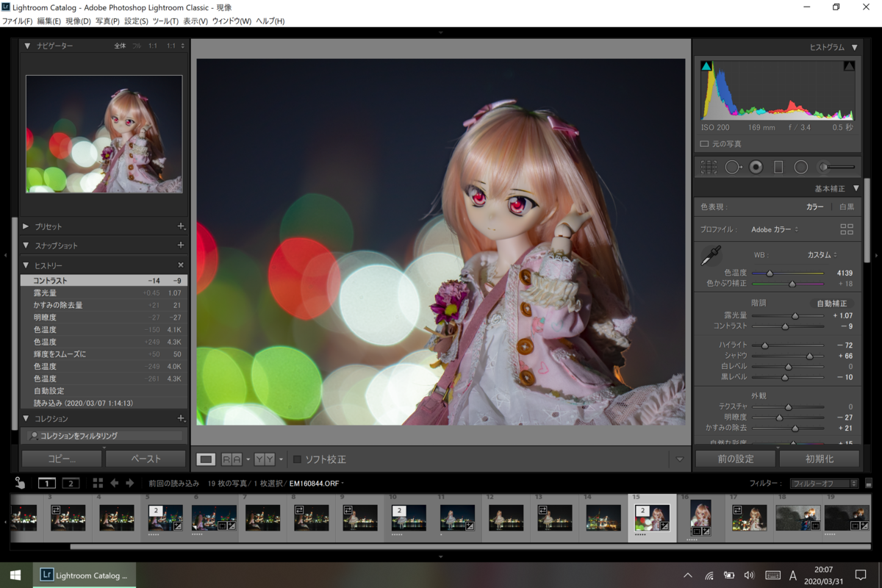Add a new collection with plus icon

(x=181, y=418)
